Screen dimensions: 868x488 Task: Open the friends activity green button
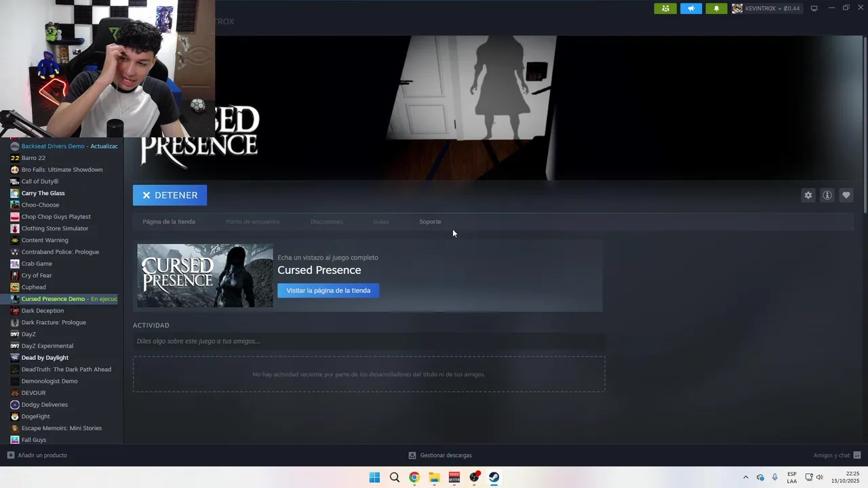tap(665, 8)
